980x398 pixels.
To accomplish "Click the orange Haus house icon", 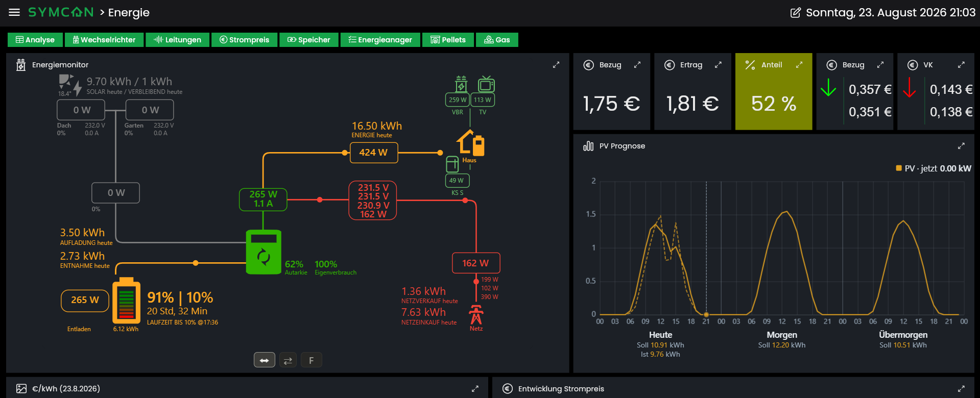I will (470, 142).
